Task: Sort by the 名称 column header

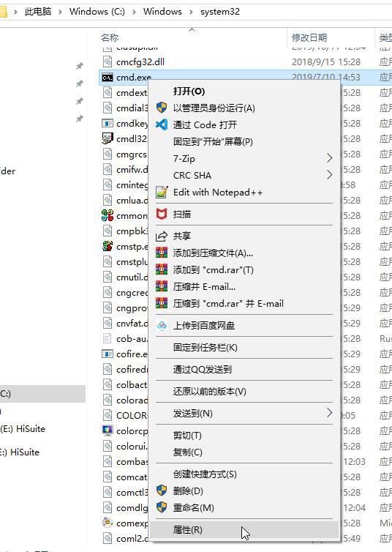Action: pos(110,37)
